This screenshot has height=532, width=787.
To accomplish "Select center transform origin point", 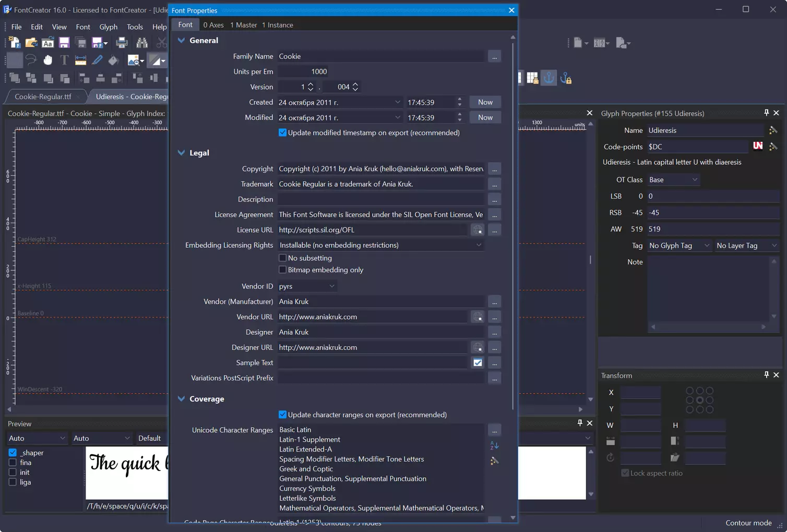I will pos(699,400).
